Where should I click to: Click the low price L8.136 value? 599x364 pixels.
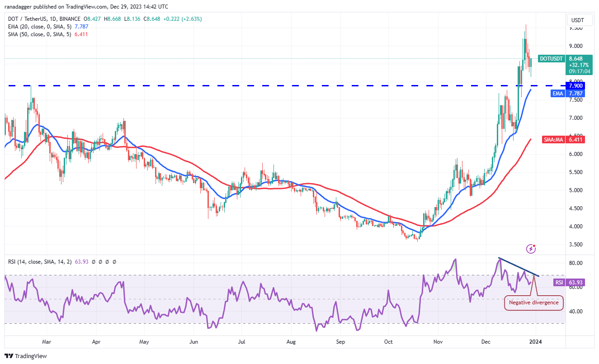pyautogui.click(x=132, y=19)
